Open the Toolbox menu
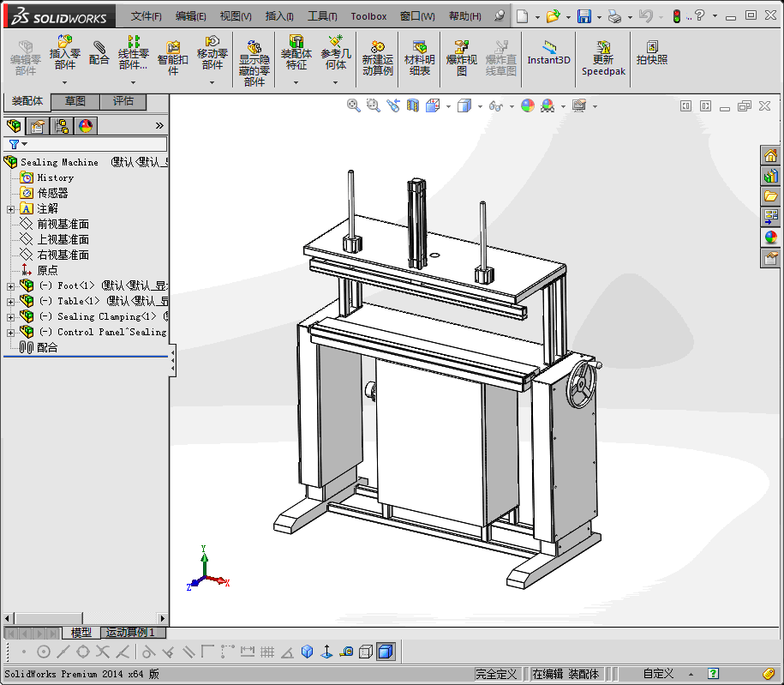The width and height of the screenshot is (784, 685). (x=368, y=16)
